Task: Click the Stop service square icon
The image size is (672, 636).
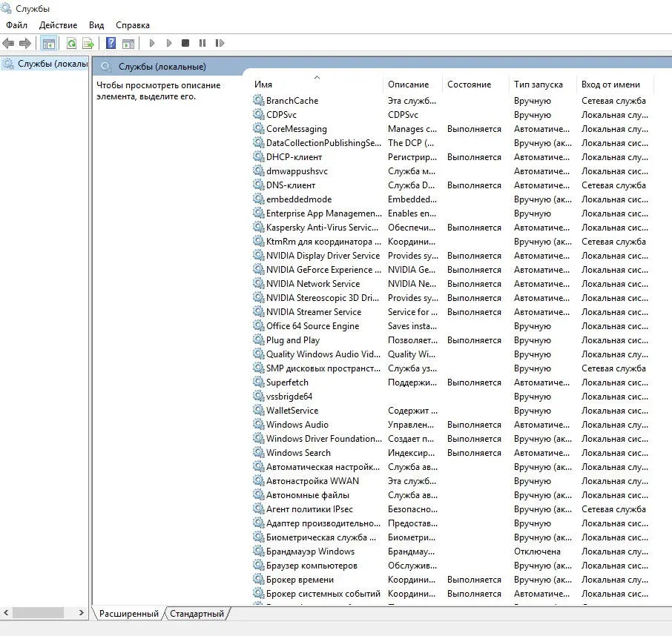Action: (x=185, y=43)
